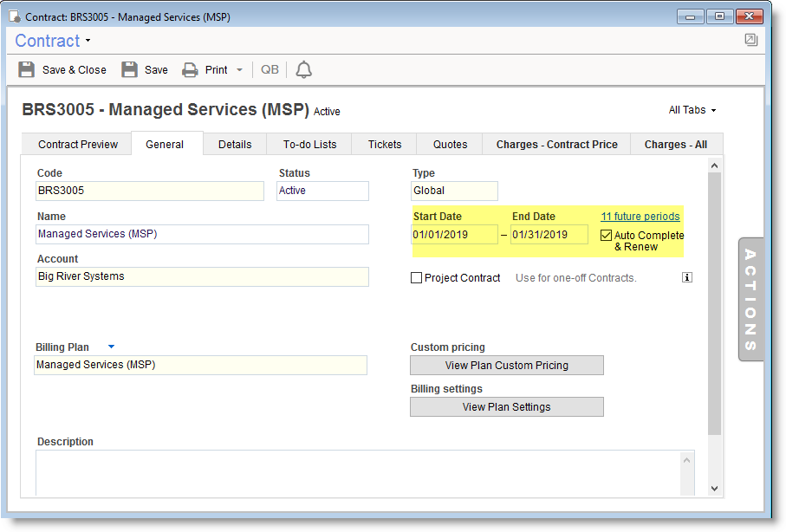Switch to the Contract Preview tab
Screen dimensions: 786x532
tap(78, 145)
